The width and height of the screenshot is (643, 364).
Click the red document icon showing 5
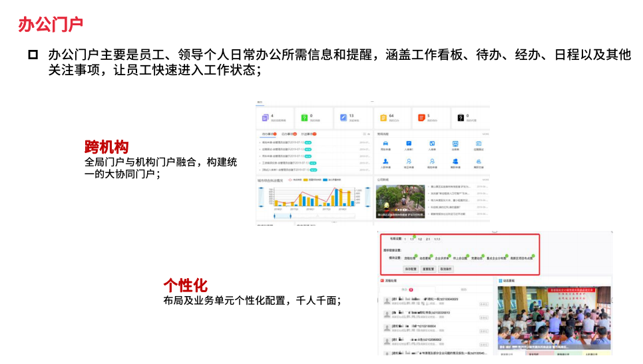421,118
